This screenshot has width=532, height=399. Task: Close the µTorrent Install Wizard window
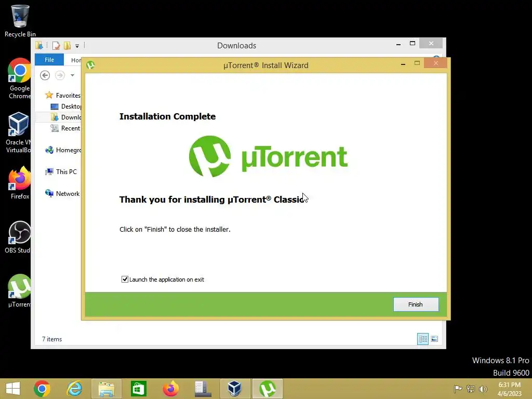[x=436, y=63]
